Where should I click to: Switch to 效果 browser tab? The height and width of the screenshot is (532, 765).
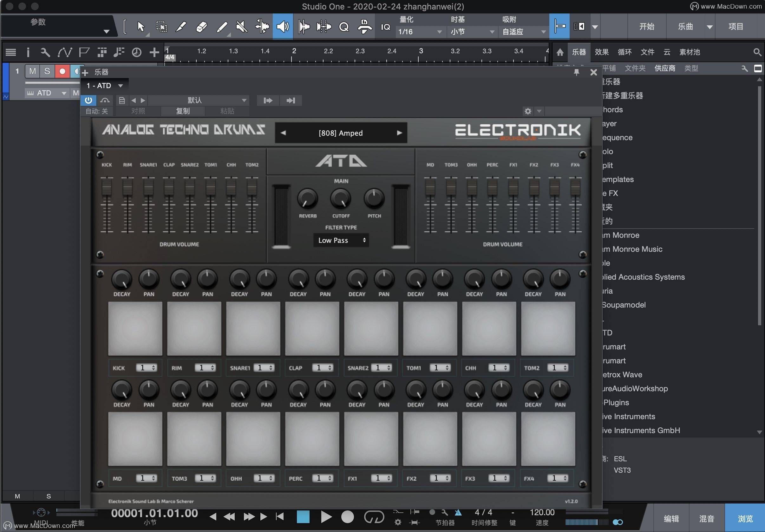pos(602,52)
